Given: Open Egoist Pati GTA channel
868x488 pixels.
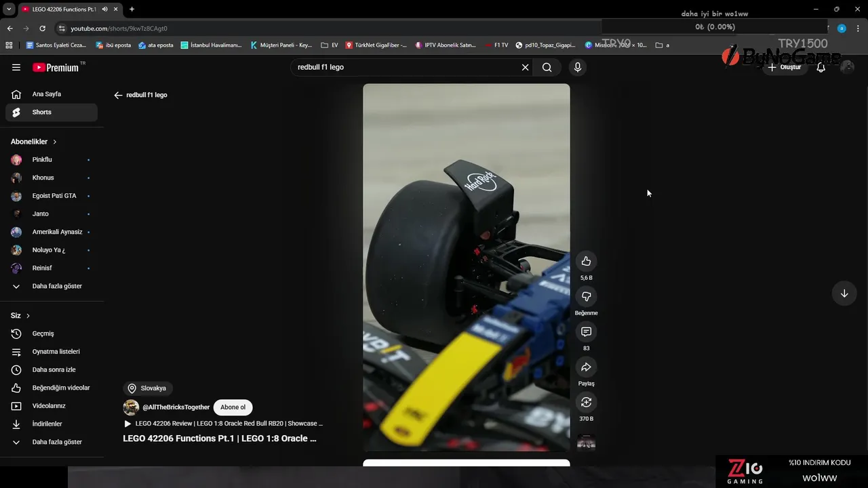Looking at the screenshot, I should (52, 196).
